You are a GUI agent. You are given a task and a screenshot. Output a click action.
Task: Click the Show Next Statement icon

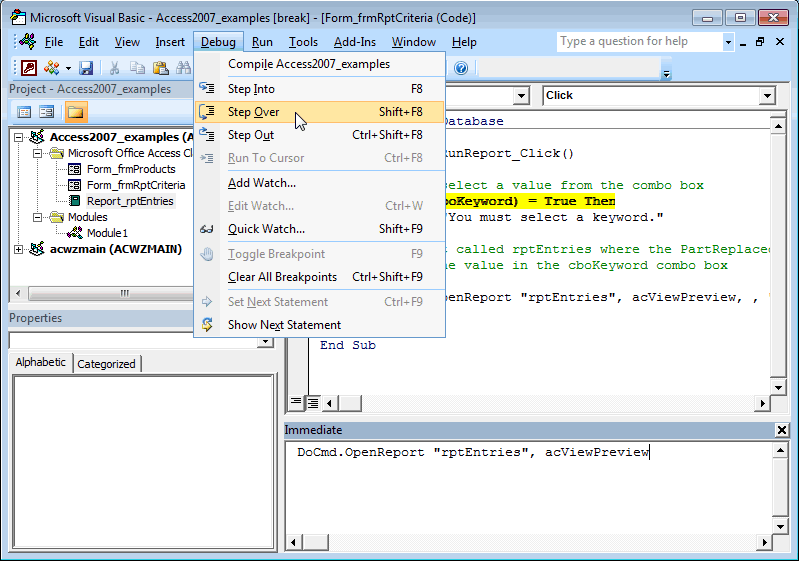coord(207,325)
